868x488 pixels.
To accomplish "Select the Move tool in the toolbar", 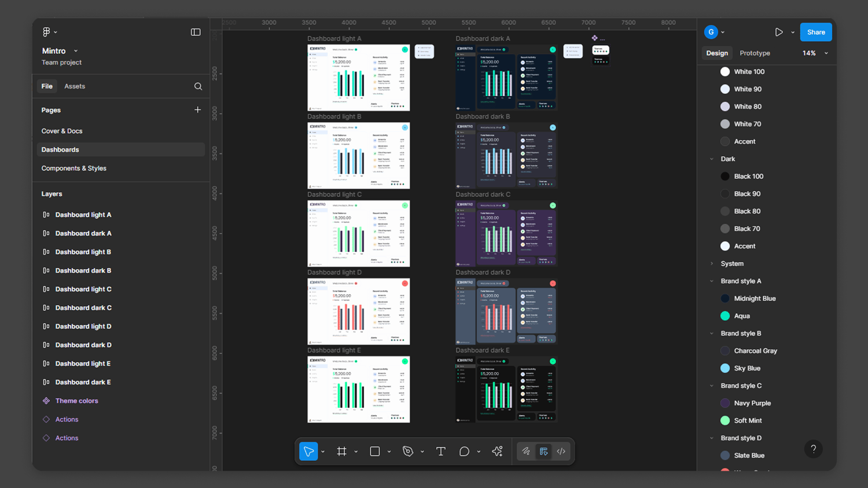I will 308,452.
